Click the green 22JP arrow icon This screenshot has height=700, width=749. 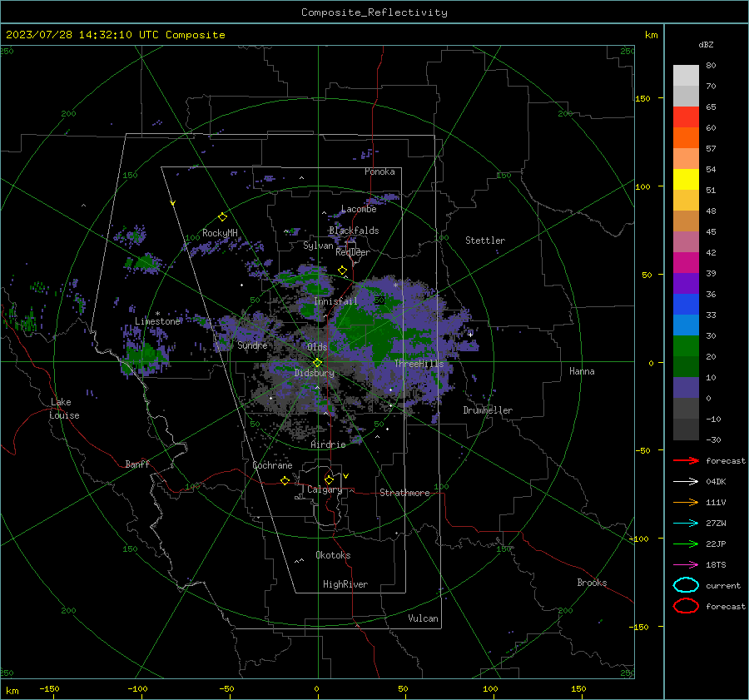pyautogui.click(x=686, y=544)
